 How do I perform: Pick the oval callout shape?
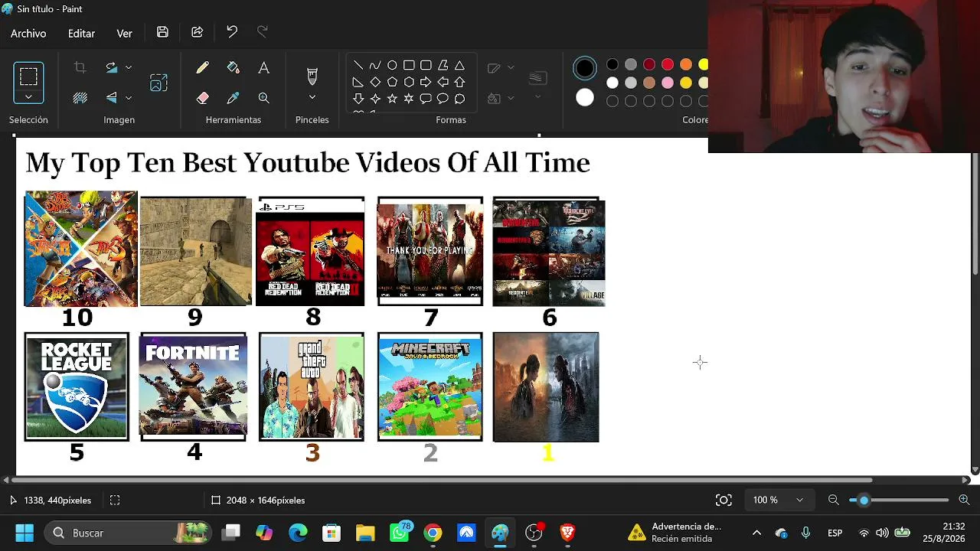[x=443, y=99]
